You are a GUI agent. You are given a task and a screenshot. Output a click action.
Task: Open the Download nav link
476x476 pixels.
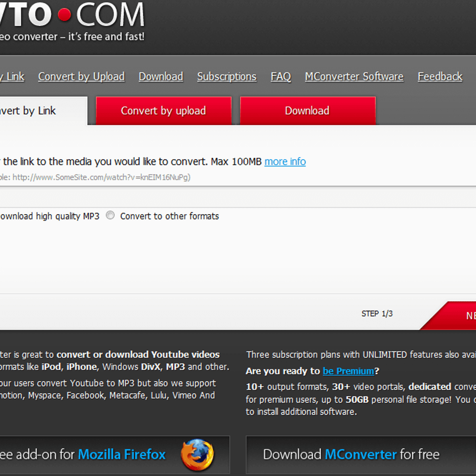pos(161,77)
